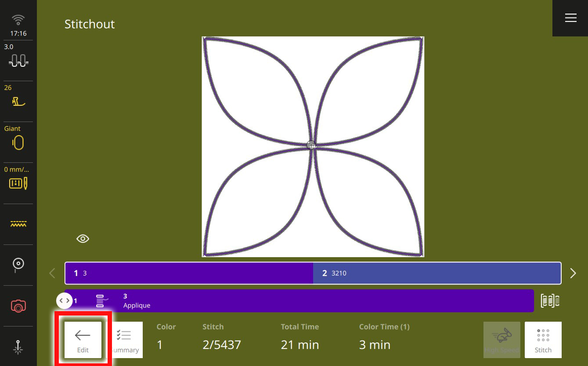Toggle design view eye icon
The height and width of the screenshot is (366, 588).
click(x=83, y=239)
